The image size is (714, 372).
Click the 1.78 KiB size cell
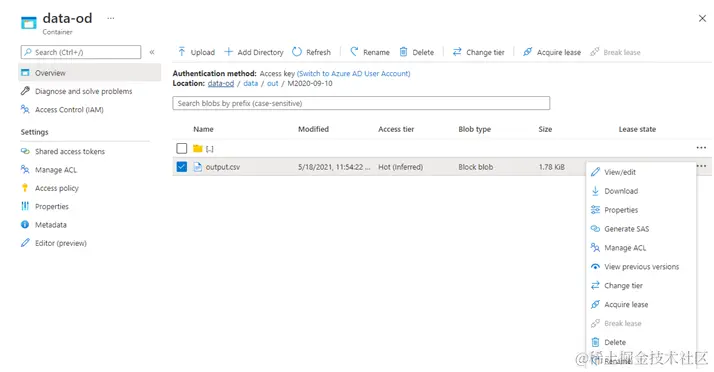coord(551,167)
